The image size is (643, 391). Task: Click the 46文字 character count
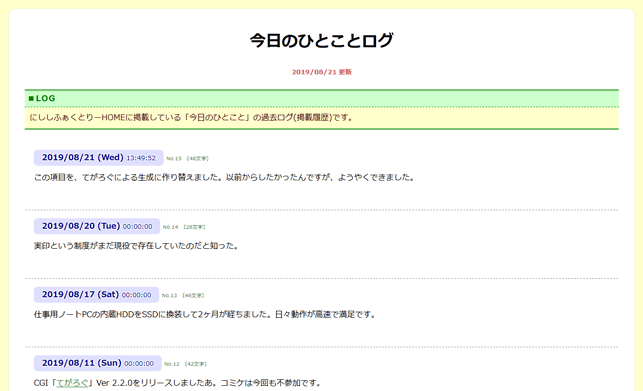point(193,295)
